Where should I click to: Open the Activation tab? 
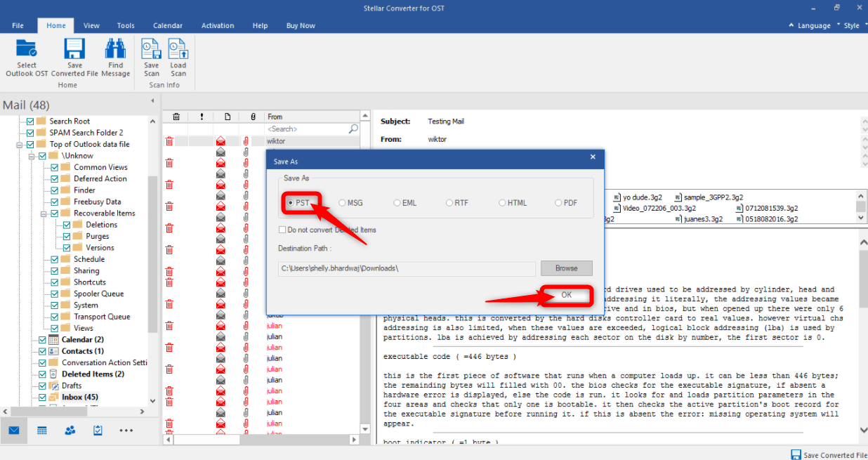click(x=218, y=26)
